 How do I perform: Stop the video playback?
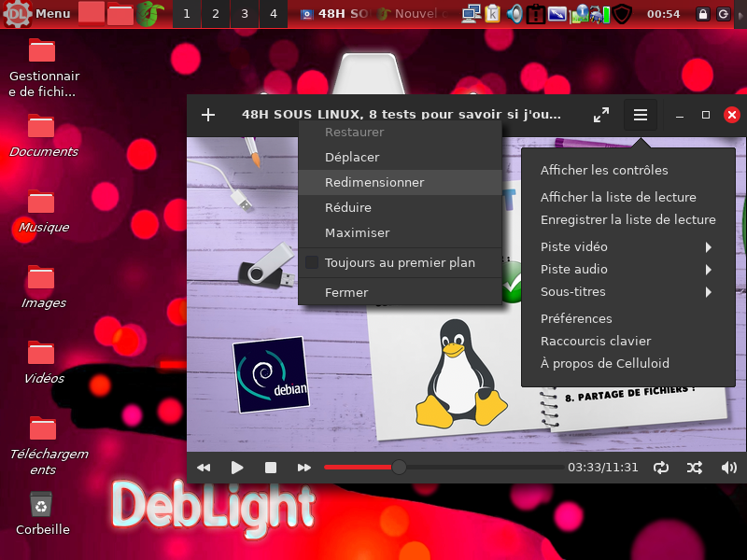(271, 468)
